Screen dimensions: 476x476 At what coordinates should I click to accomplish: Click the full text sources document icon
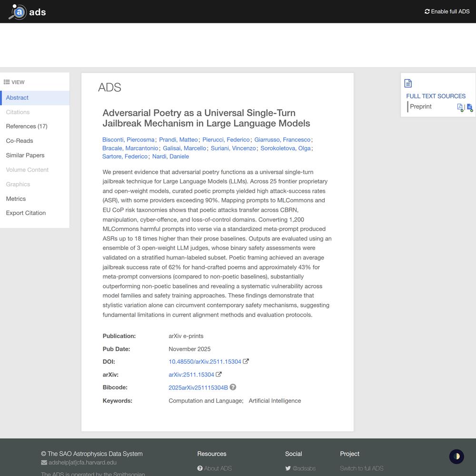tap(408, 83)
